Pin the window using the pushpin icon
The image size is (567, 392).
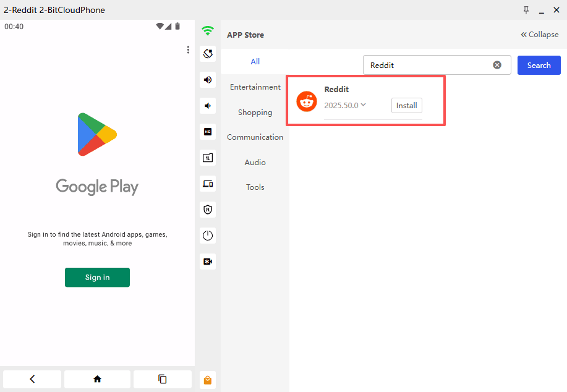526,10
